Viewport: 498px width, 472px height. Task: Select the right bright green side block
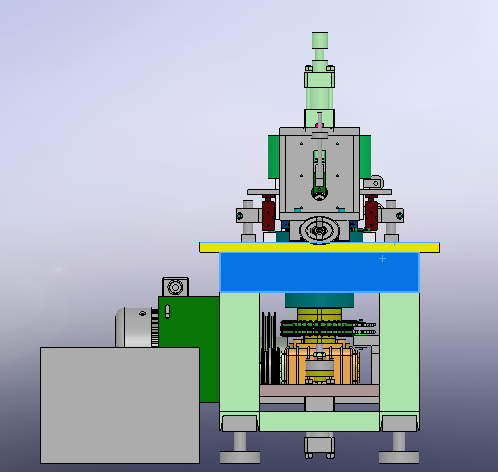365,157
